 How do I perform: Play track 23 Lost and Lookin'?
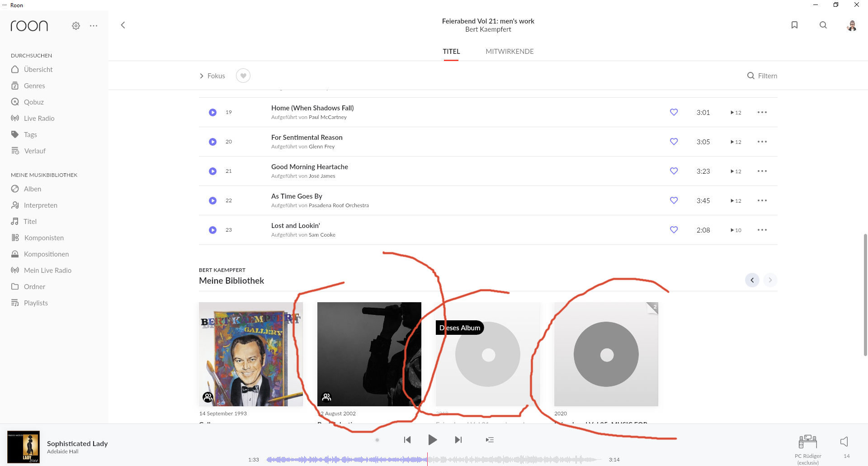tap(212, 230)
